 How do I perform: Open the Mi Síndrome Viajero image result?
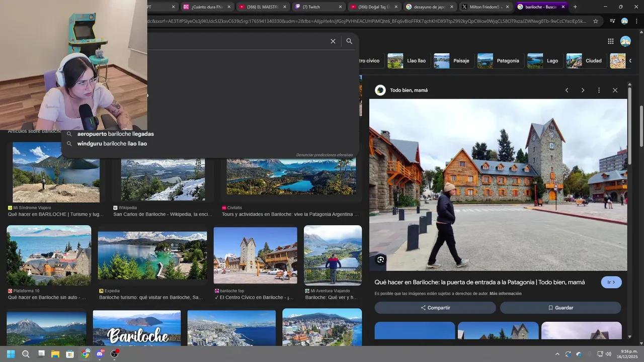56,172
